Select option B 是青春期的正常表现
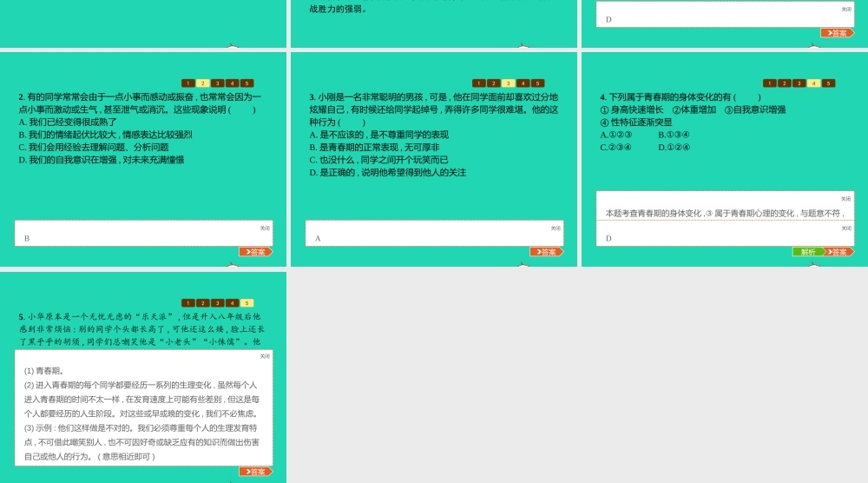 point(374,148)
